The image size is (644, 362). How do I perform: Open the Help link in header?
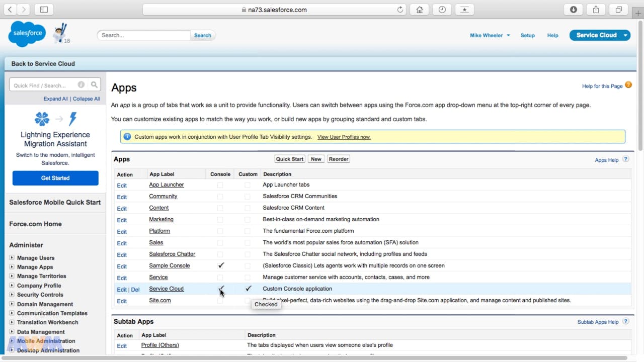[x=552, y=35]
